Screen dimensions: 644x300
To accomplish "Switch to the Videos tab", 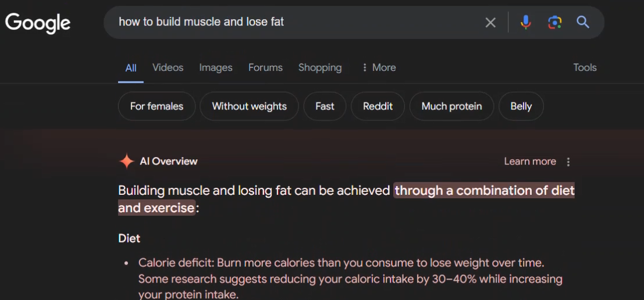I will (168, 67).
